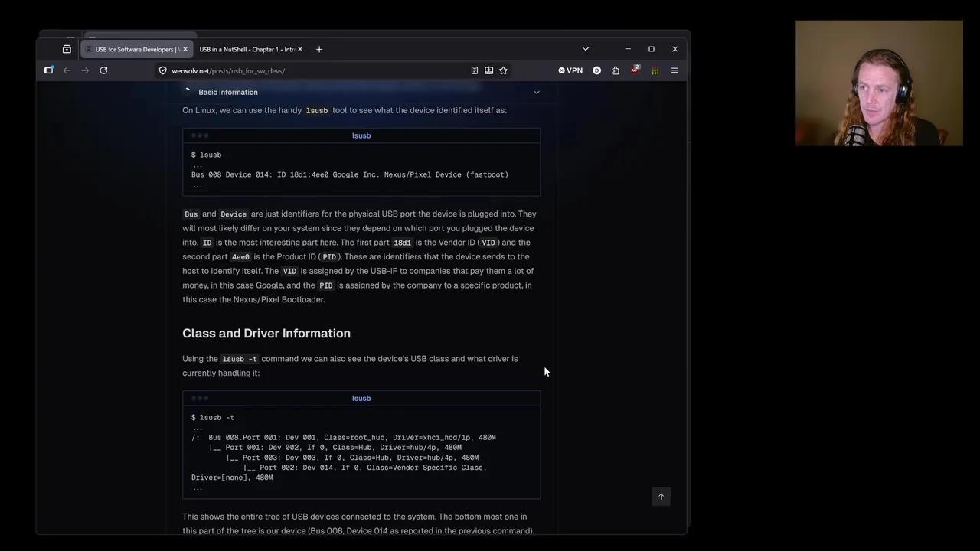Open the uBlock Origin extension icon
This screenshot has height=551, width=980.
[635, 70]
